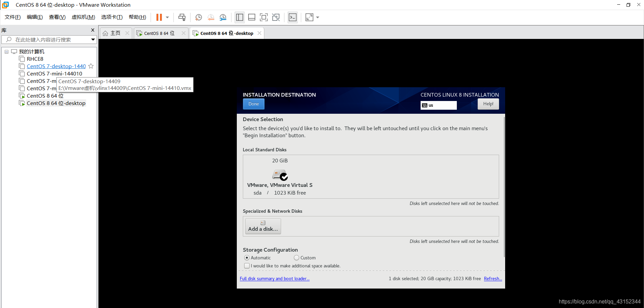The height and width of the screenshot is (308, 644).
Task: Select the 20 GiB VMware virtual disk
Action: click(280, 176)
